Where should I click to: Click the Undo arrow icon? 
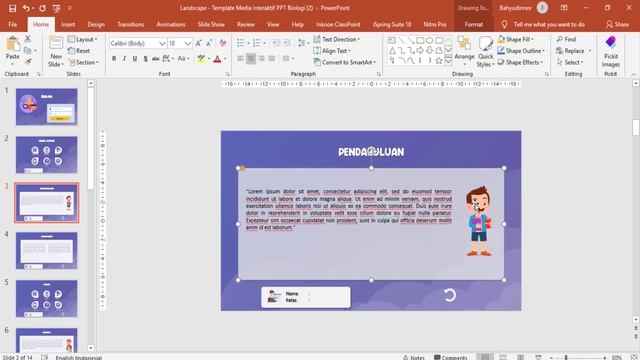point(26,8)
